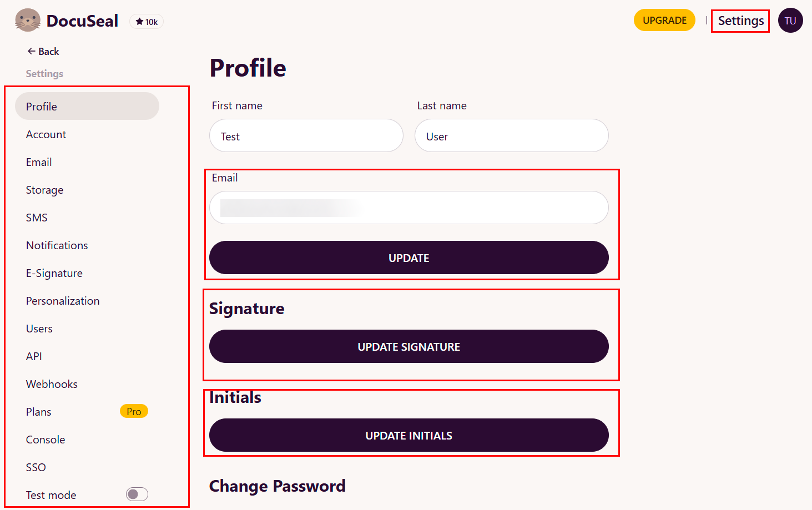Navigate to Email settings
Viewport: 812px width, 510px height.
(39, 161)
